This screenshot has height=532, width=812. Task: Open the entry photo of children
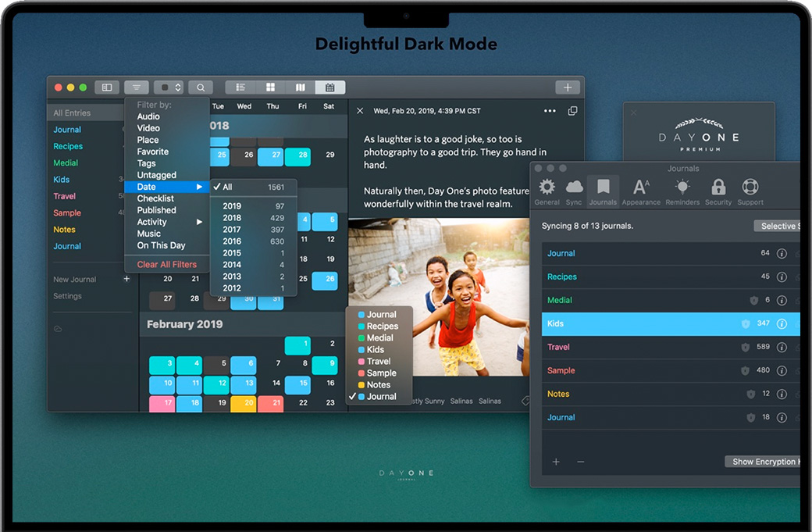coord(439,297)
